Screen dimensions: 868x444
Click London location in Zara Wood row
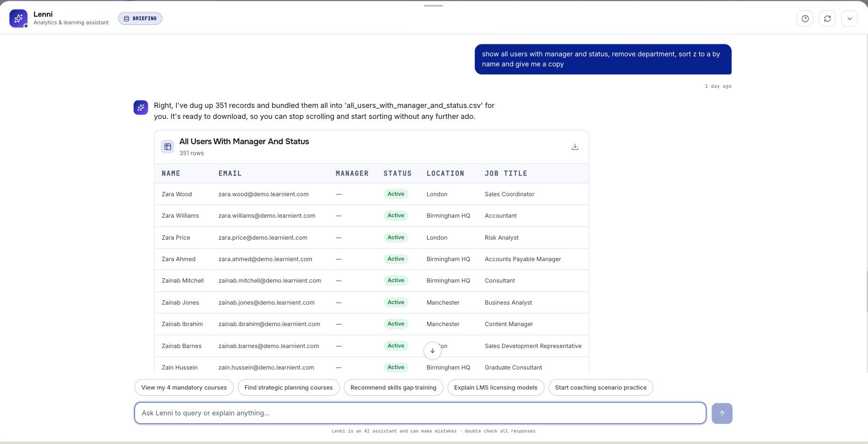coord(437,194)
